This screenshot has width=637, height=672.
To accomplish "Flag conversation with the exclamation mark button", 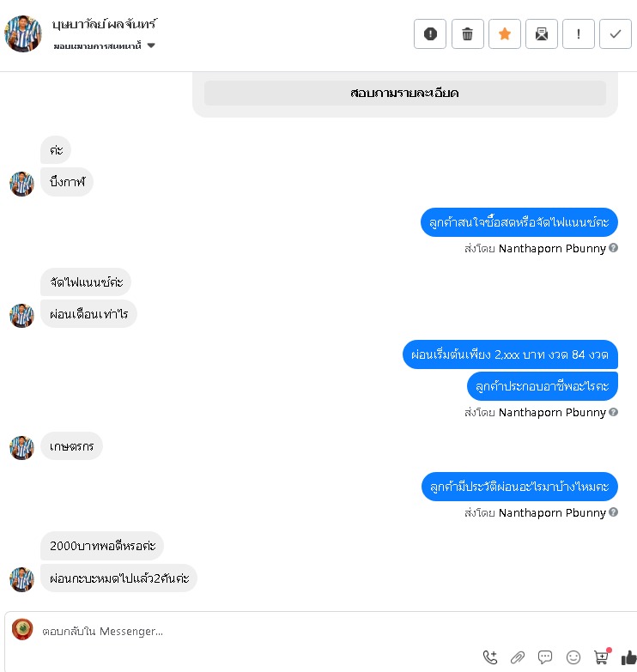I will tap(579, 33).
